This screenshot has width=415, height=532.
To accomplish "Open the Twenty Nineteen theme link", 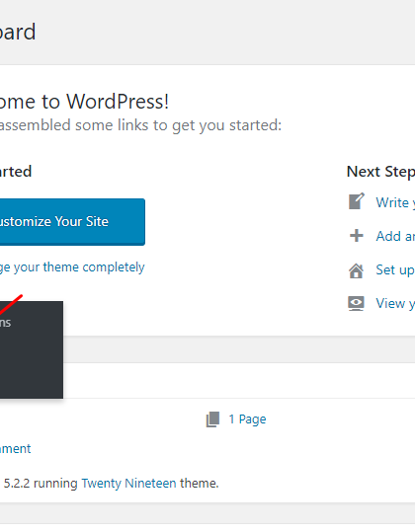I will point(128,484).
